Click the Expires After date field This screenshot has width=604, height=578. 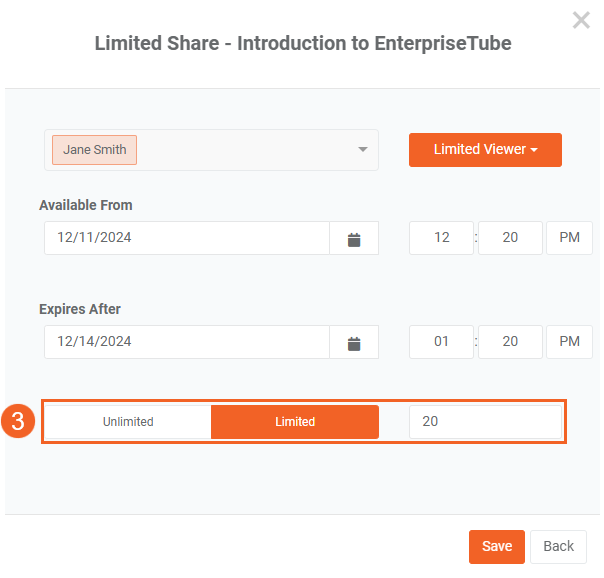tap(187, 342)
